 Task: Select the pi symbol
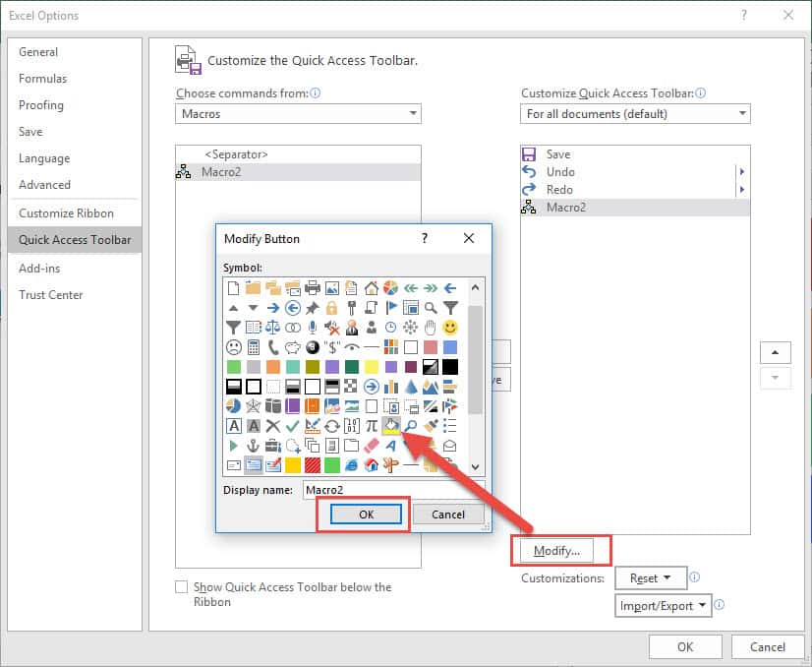pos(372,426)
